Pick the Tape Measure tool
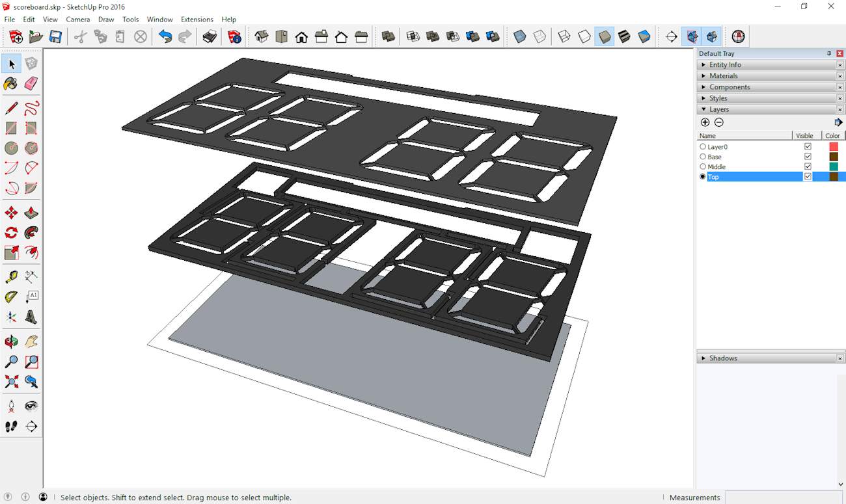The width and height of the screenshot is (846, 504). pyautogui.click(x=11, y=278)
